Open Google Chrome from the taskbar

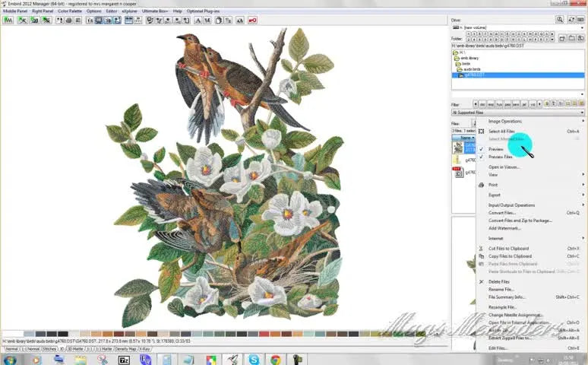click(x=276, y=360)
